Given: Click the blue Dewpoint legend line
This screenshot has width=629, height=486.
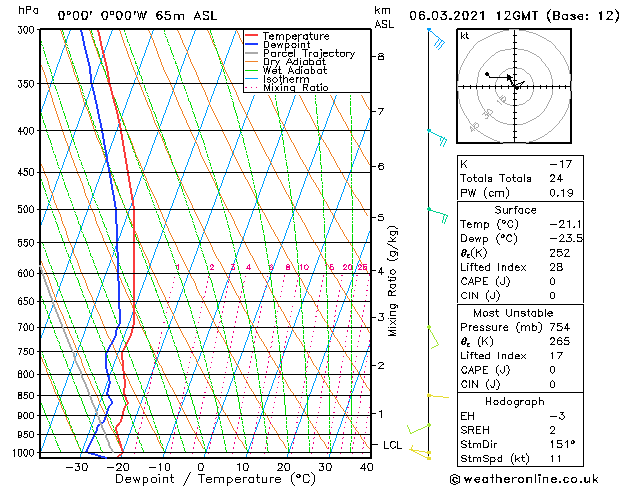Looking at the screenshot, I should tap(251, 45).
